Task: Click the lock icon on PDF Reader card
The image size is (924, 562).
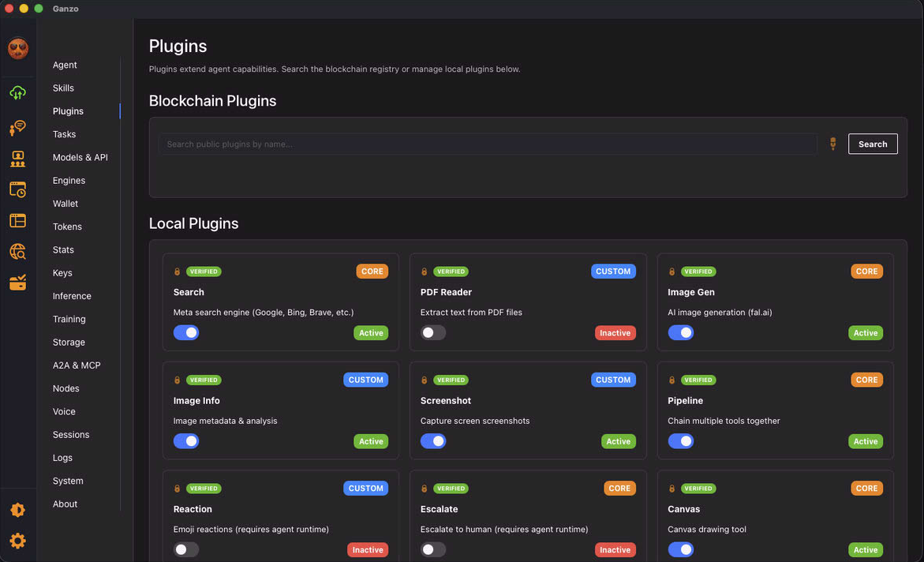Action: (424, 272)
